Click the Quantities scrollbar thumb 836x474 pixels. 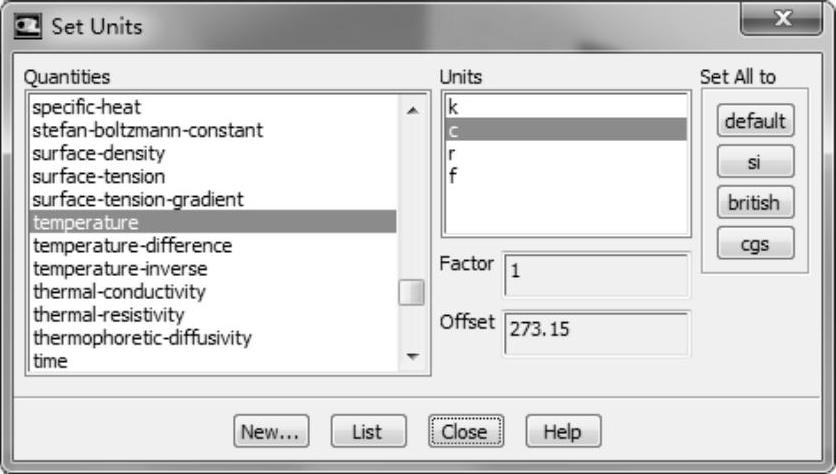411,292
